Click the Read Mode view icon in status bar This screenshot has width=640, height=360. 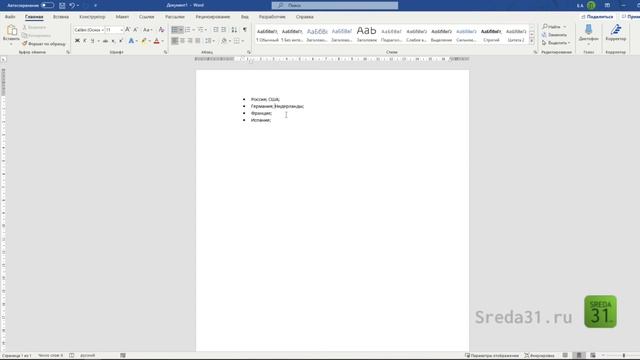[x=565, y=356]
